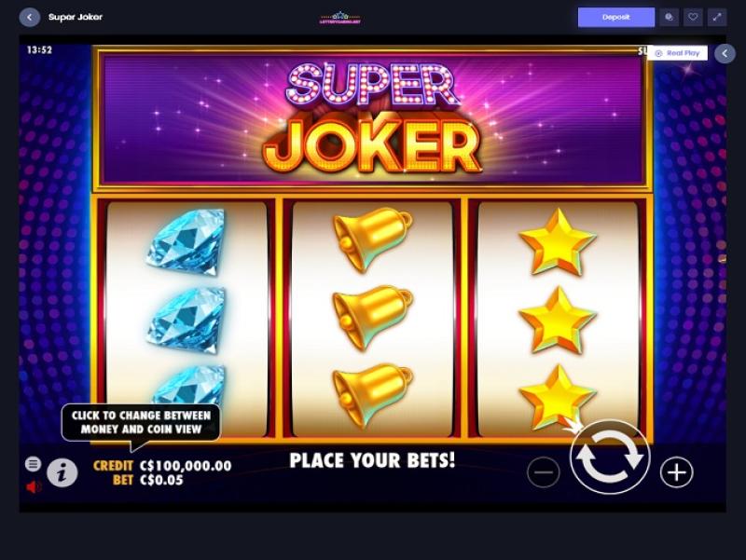Click the casino logo at top center
This screenshot has height=560, width=746.
(340, 18)
